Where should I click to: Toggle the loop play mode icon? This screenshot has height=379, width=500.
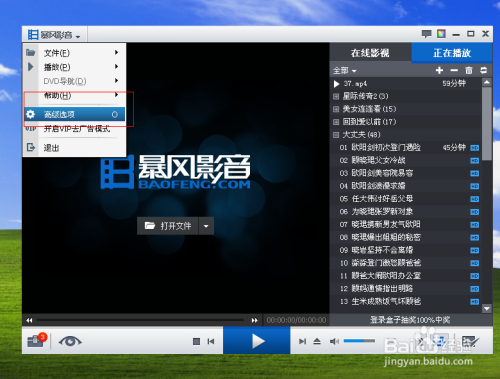point(483,70)
